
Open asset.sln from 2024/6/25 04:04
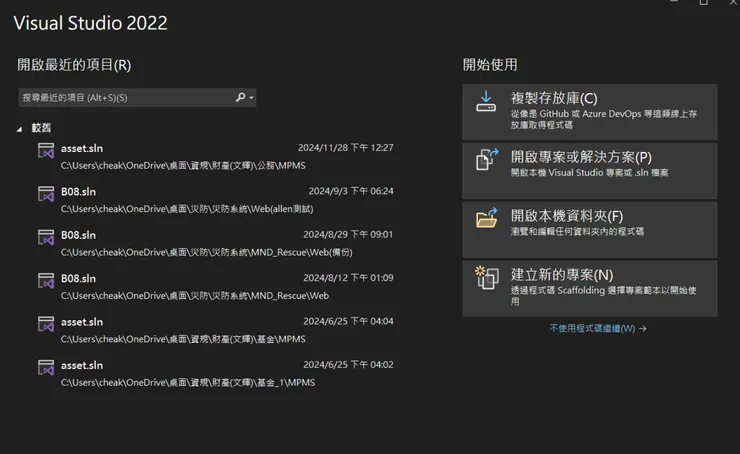point(215,330)
